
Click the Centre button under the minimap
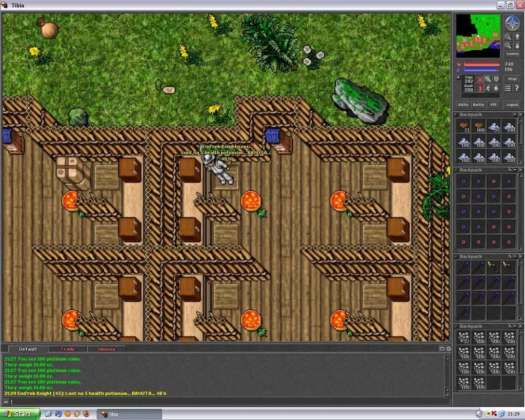click(x=512, y=54)
